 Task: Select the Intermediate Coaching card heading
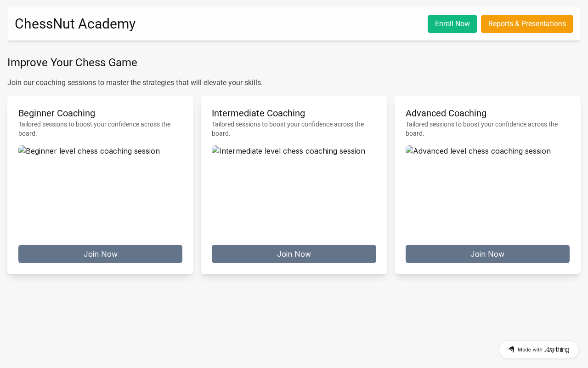click(258, 113)
